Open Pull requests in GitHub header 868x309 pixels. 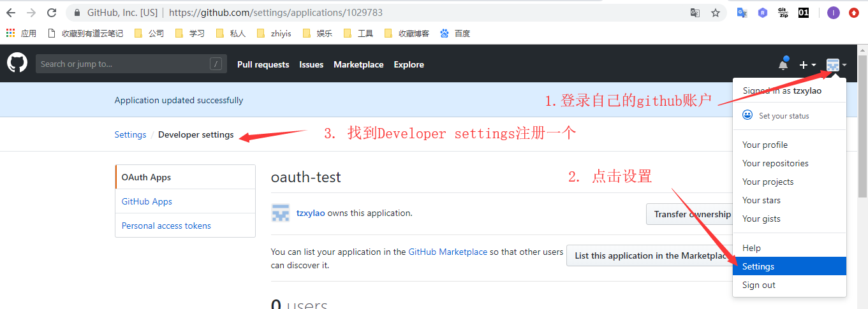tap(263, 64)
